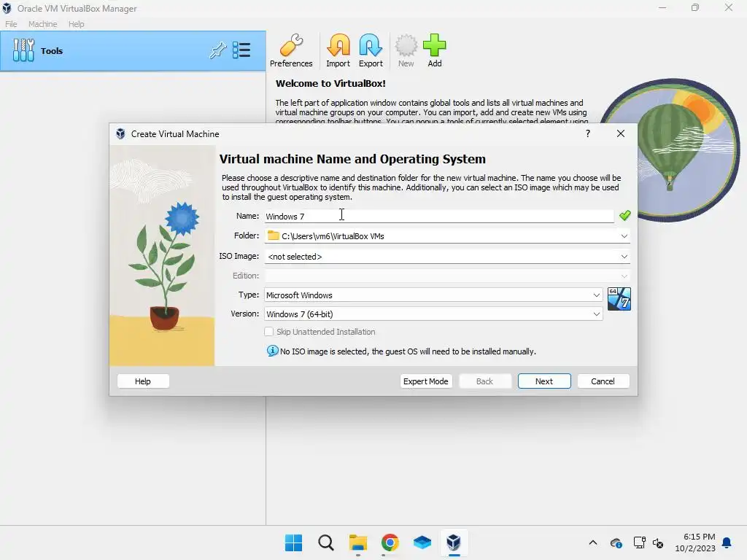Expand the Folder dropdown
The width and height of the screenshot is (747, 560).
624,236
